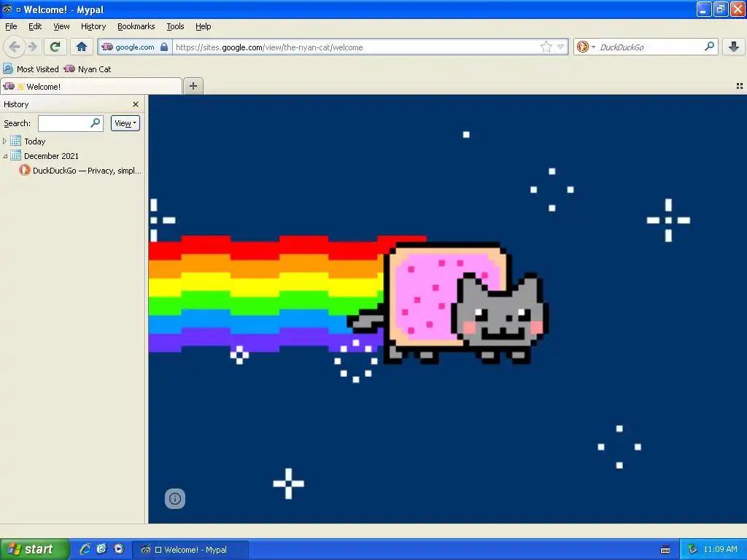Image resolution: width=747 pixels, height=560 pixels.
Task: Open Most Visited bookmarks folder
Action: point(31,69)
